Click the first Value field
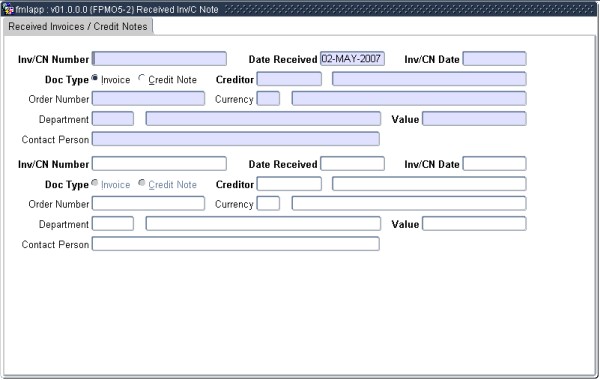The height and width of the screenshot is (380, 600). (474, 119)
